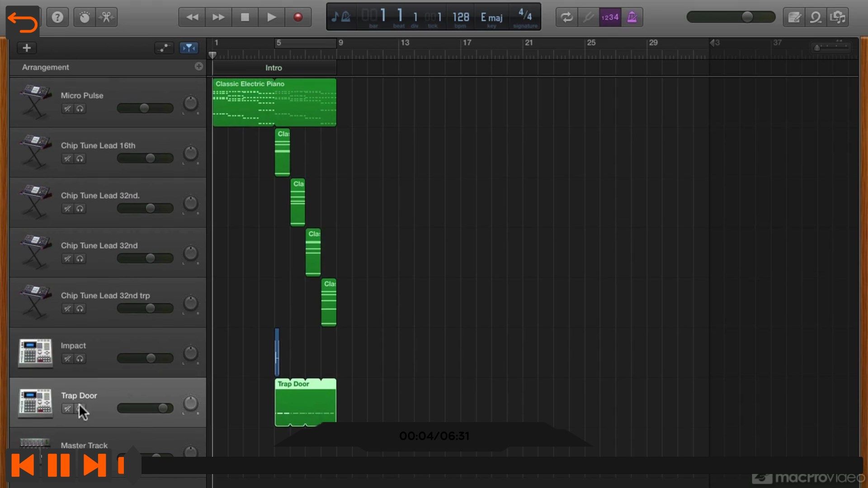The image size is (868, 488).
Task: Select the Micro Pulse track icon
Action: (x=35, y=102)
